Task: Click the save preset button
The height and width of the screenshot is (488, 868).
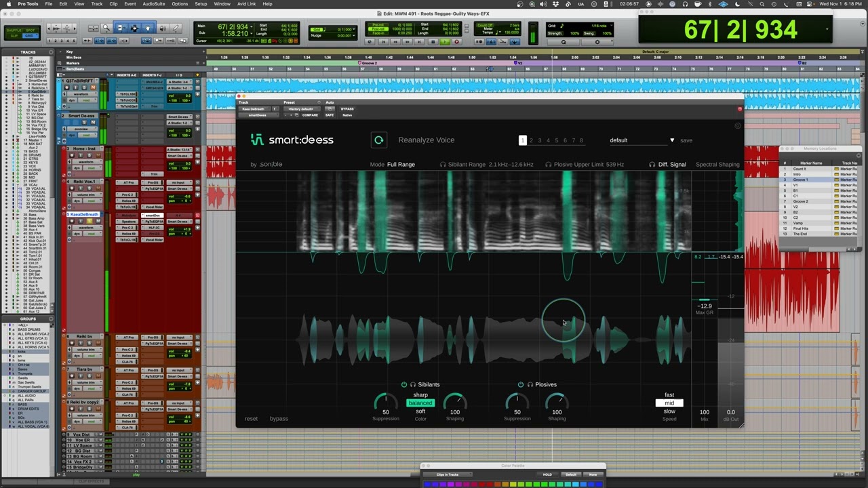Action: click(x=686, y=140)
